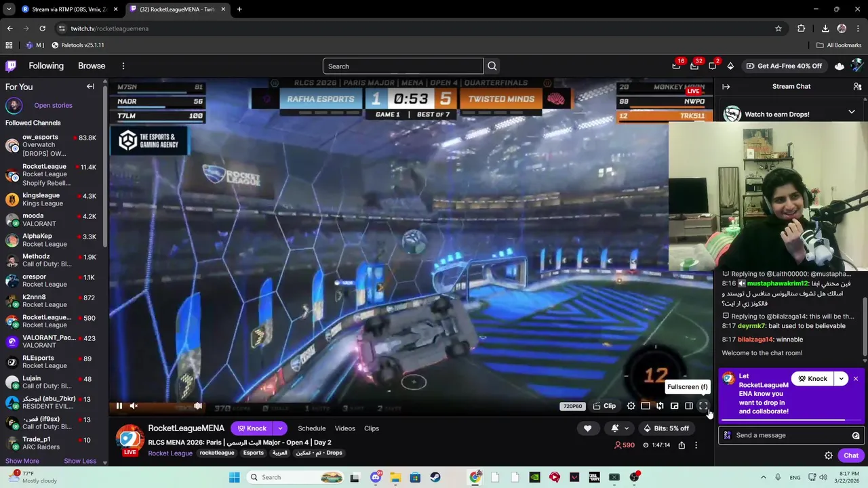Open the Clips tab
Screen dimensions: 868x488
coord(372,428)
